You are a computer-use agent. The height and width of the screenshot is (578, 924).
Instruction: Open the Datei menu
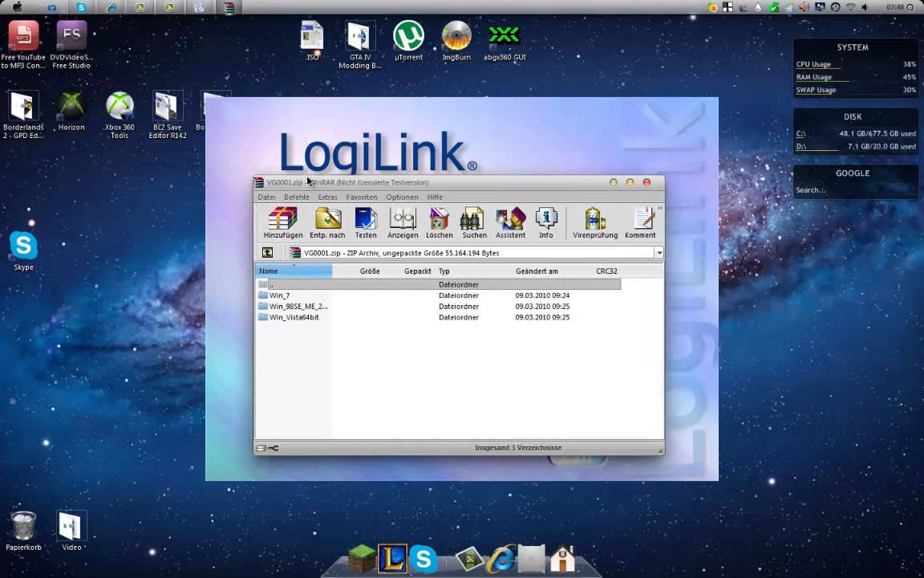click(266, 197)
